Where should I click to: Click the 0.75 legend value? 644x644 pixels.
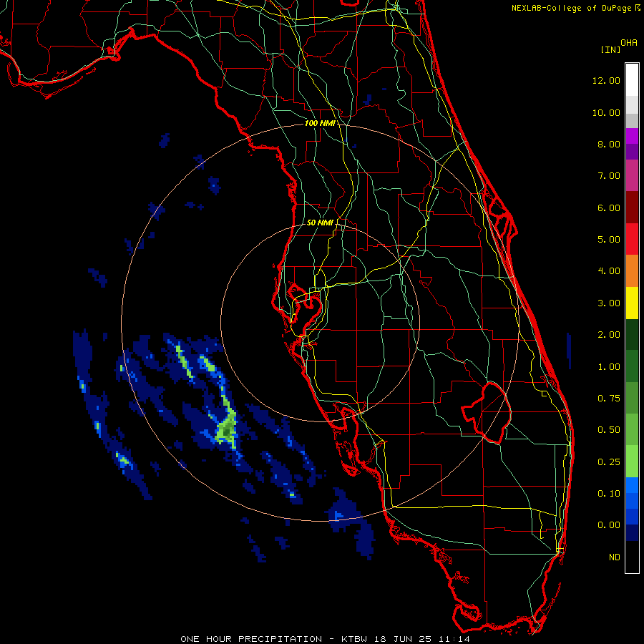point(609,399)
